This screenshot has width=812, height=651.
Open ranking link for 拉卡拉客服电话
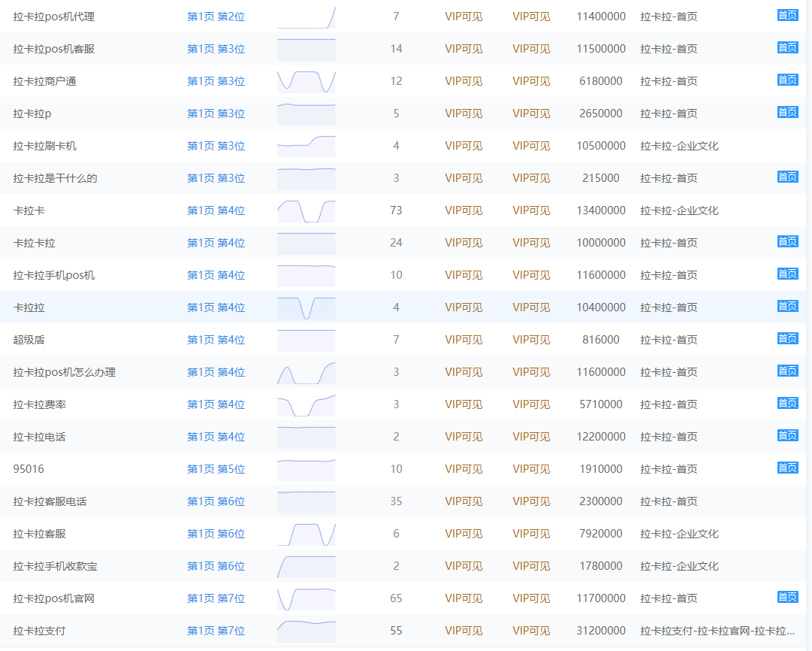(216, 501)
